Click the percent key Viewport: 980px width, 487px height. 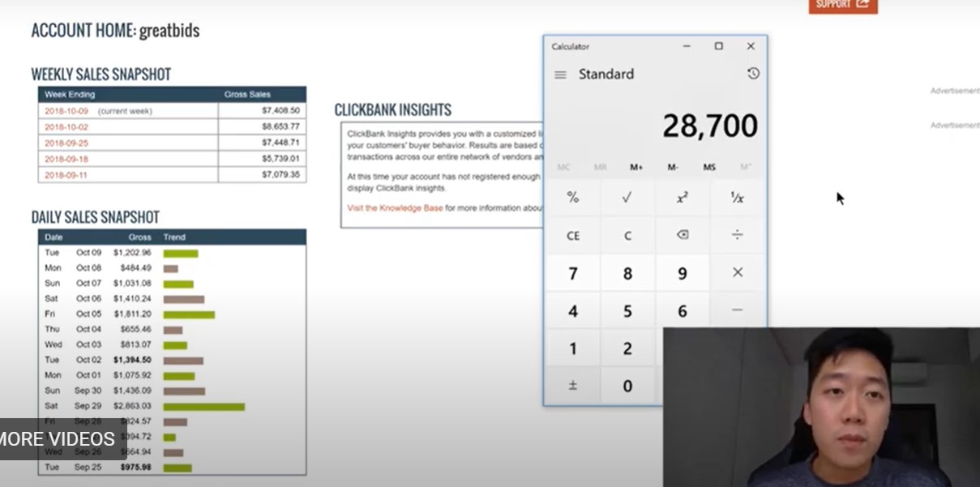click(572, 198)
